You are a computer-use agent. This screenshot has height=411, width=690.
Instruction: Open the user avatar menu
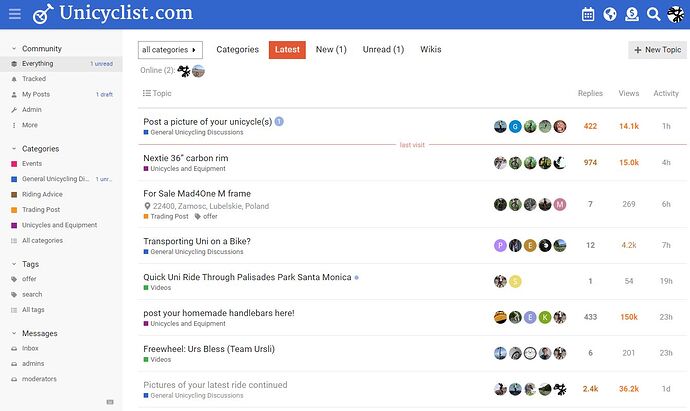point(676,14)
